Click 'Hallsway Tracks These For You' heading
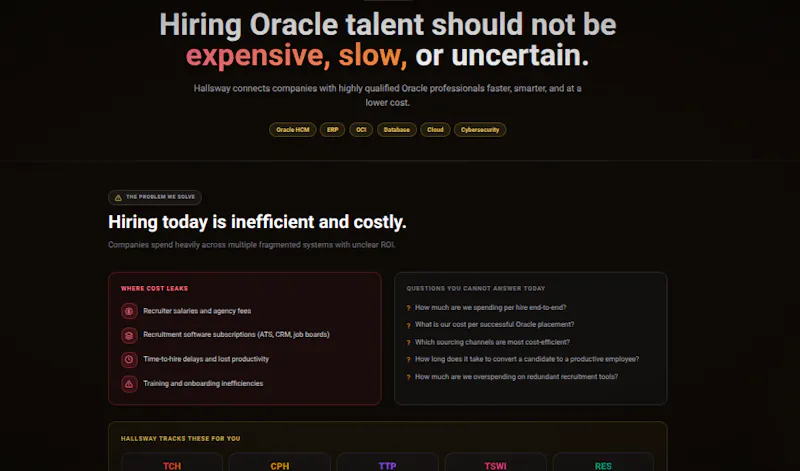Screen dimensions: 800x471 180,438
